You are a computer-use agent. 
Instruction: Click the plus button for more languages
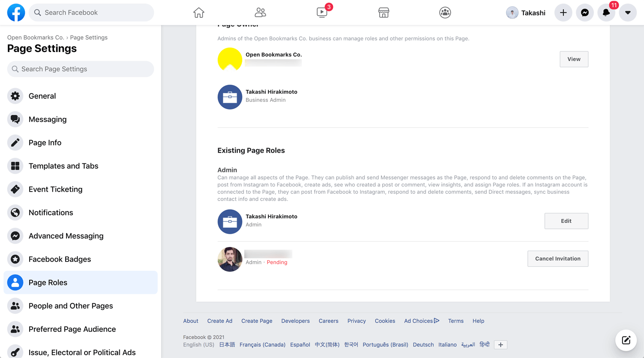click(x=501, y=345)
